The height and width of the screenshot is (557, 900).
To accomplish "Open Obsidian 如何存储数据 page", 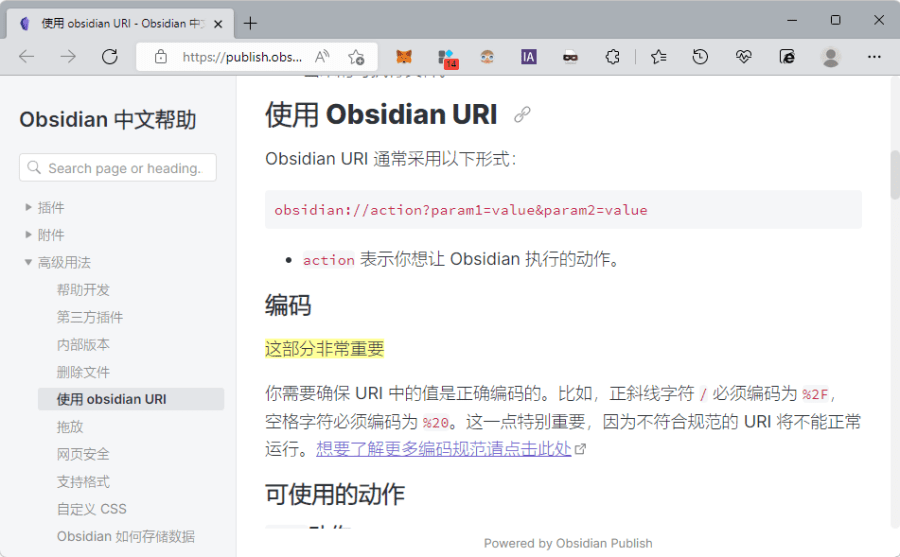I will click(x=126, y=536).
